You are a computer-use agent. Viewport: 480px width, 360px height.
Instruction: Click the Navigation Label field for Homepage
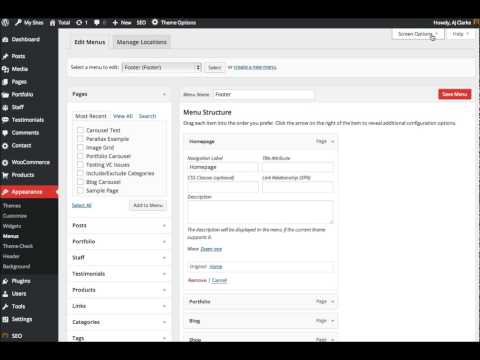pos(223,167)
